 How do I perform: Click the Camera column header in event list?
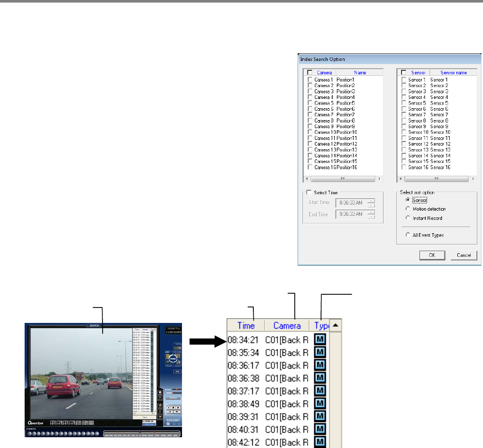click(287, 325)
